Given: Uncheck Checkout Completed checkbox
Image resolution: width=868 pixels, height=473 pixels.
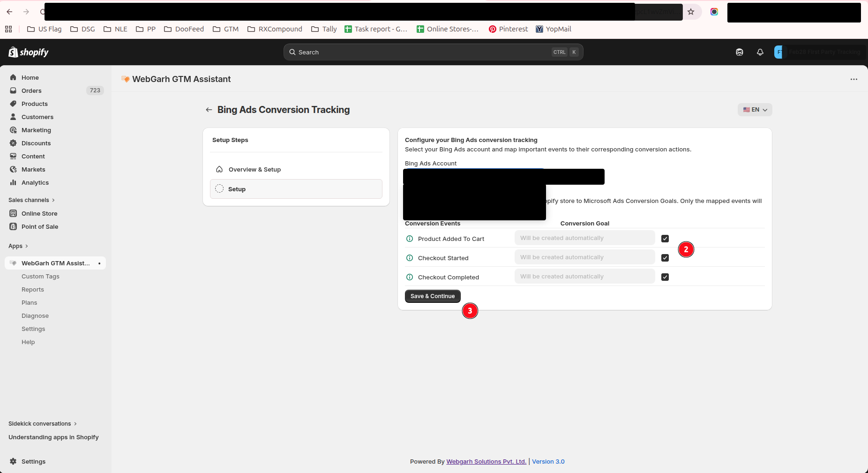Looking at the screenshot, I should (665, 277).
